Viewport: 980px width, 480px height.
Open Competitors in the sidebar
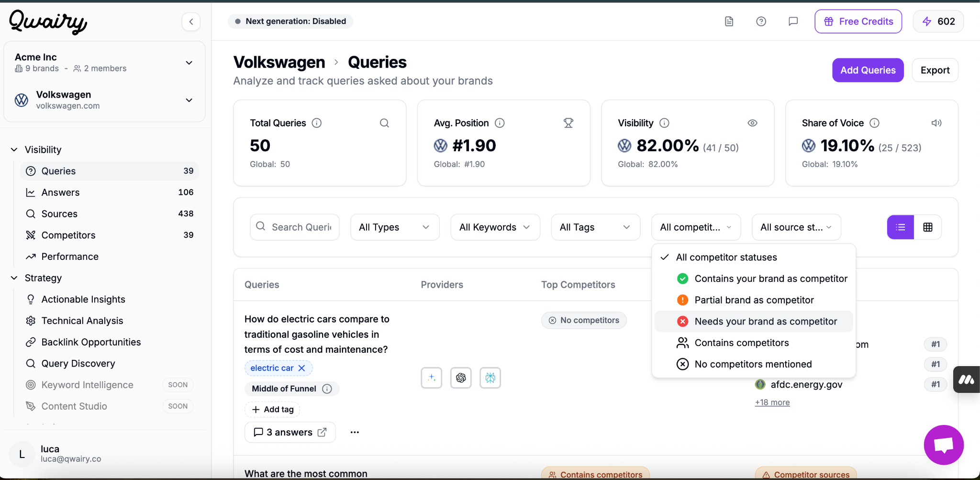click(x=109, y=235)
